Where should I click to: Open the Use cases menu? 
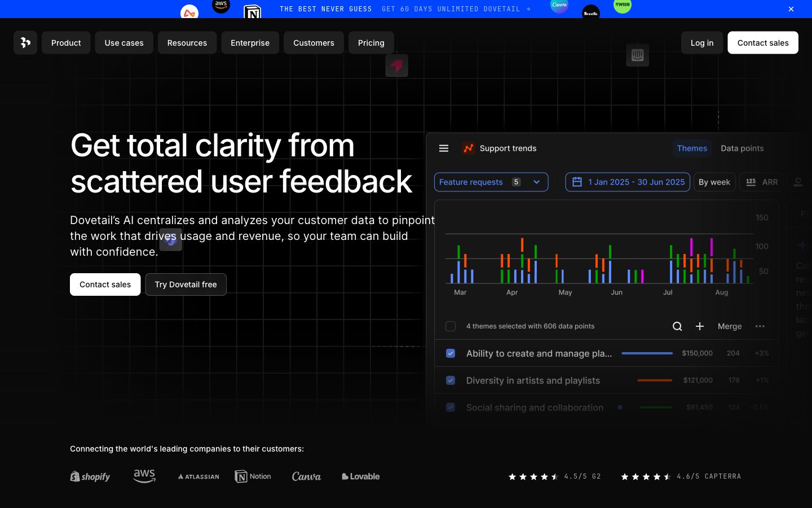point(124,43)
